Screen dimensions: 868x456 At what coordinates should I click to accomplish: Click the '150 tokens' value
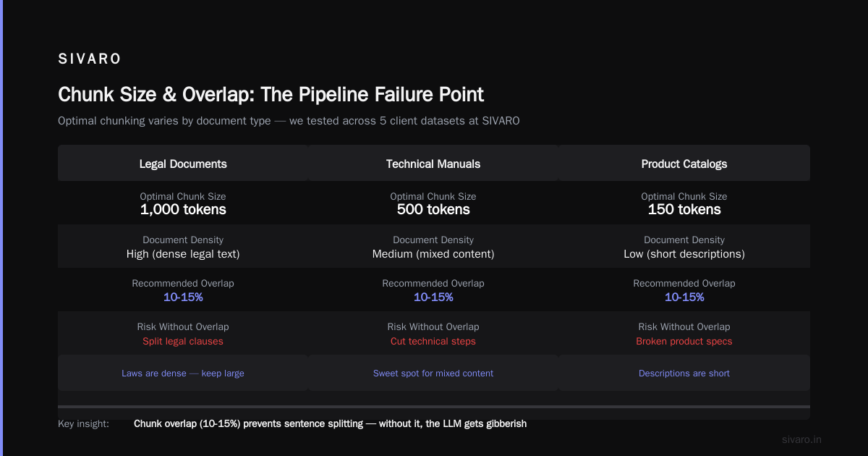coord(684,210)
